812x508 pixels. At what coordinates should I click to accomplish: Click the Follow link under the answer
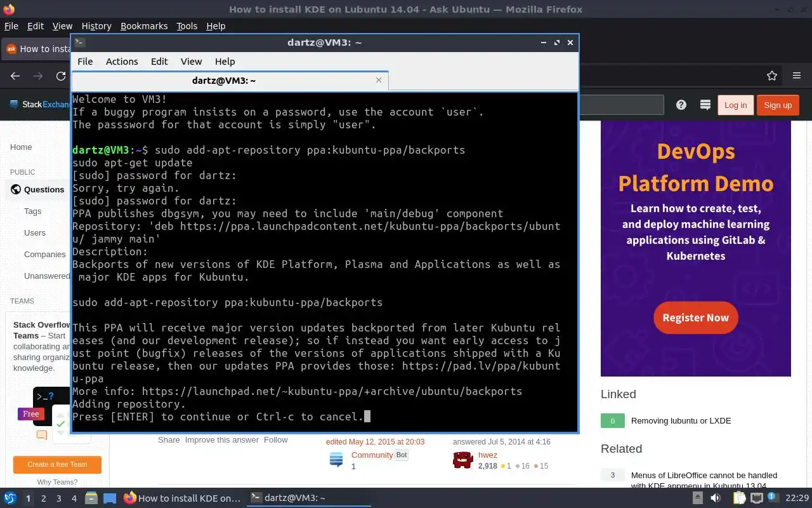276,439
